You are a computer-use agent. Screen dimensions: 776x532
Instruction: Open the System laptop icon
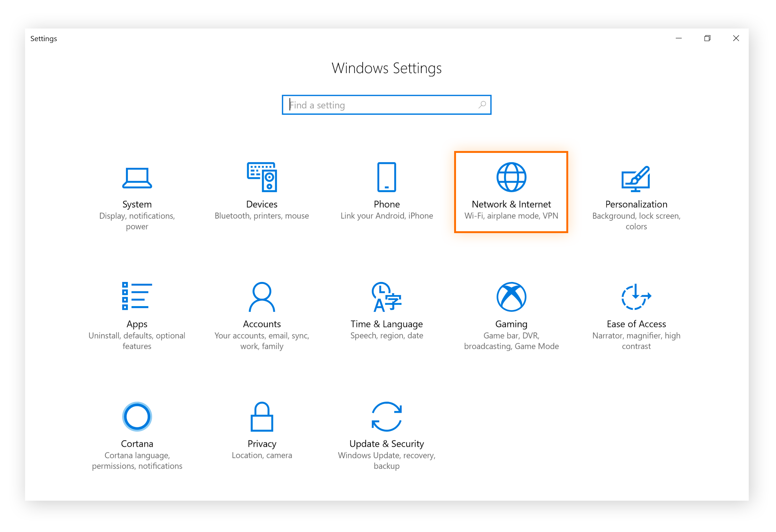(x=137, y=178)
